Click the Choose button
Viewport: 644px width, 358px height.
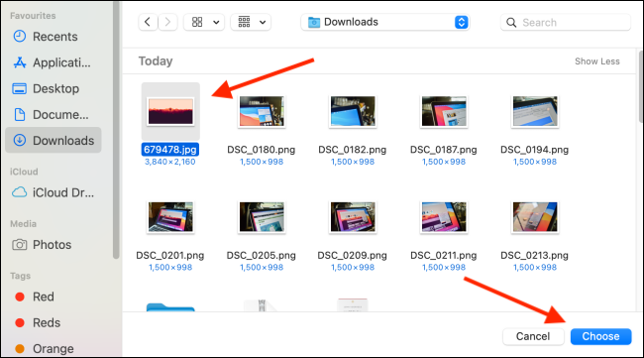coord(600,336)
